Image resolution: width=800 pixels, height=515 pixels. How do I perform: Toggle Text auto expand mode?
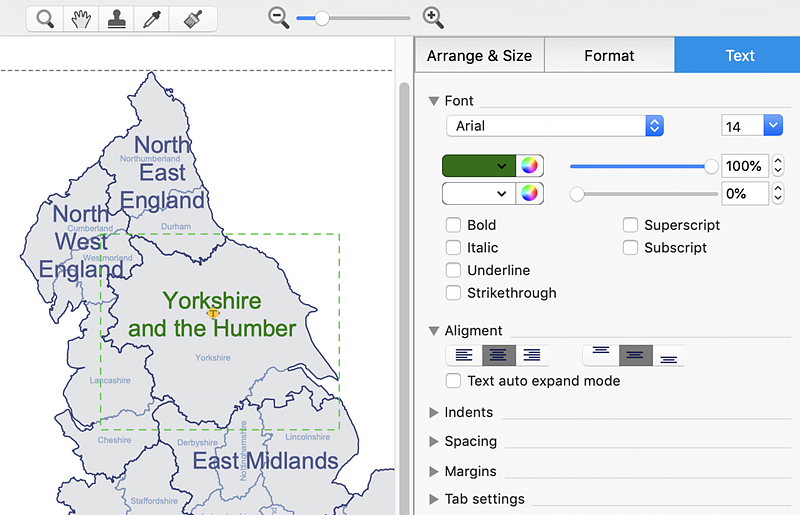click(x=454, y=381)
